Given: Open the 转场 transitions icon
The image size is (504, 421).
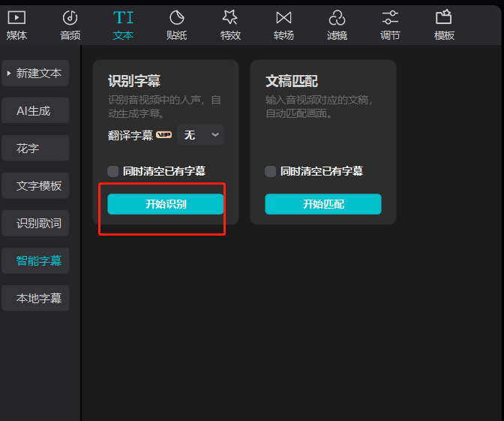Looking at the screenshot, I should (x=283, y=18).
